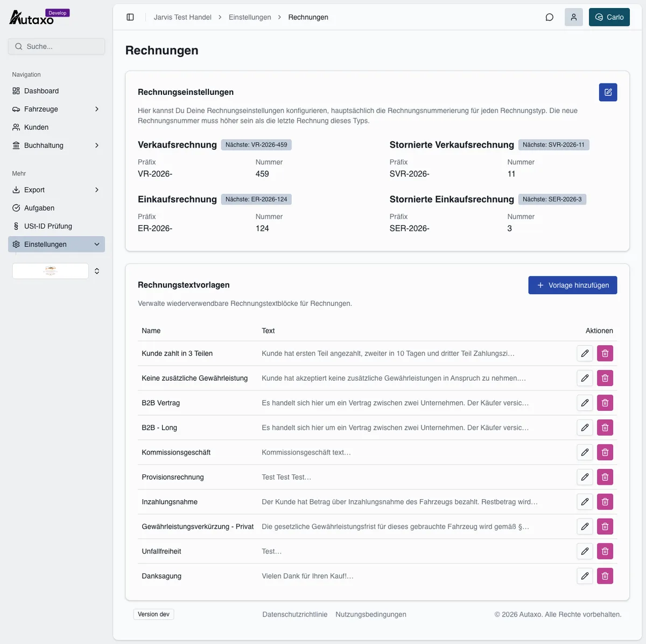646x644 pixels.
Task: Go to Einstellungen breadcrumb
Action: (x=250, y=17)
